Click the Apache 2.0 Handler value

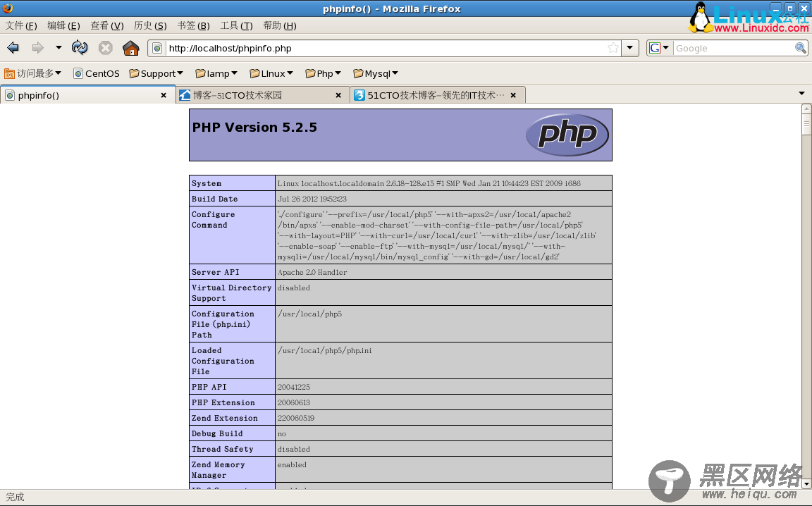tap(312, 273)
